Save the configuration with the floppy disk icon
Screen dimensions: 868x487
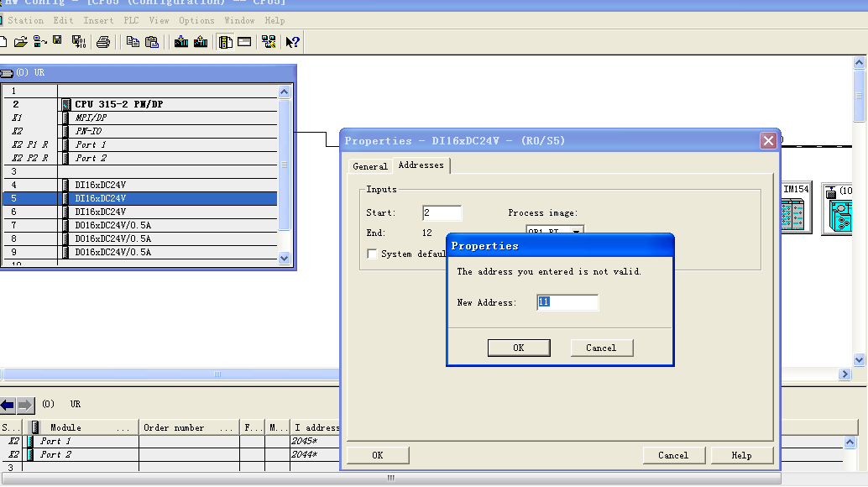click(58, 41)
